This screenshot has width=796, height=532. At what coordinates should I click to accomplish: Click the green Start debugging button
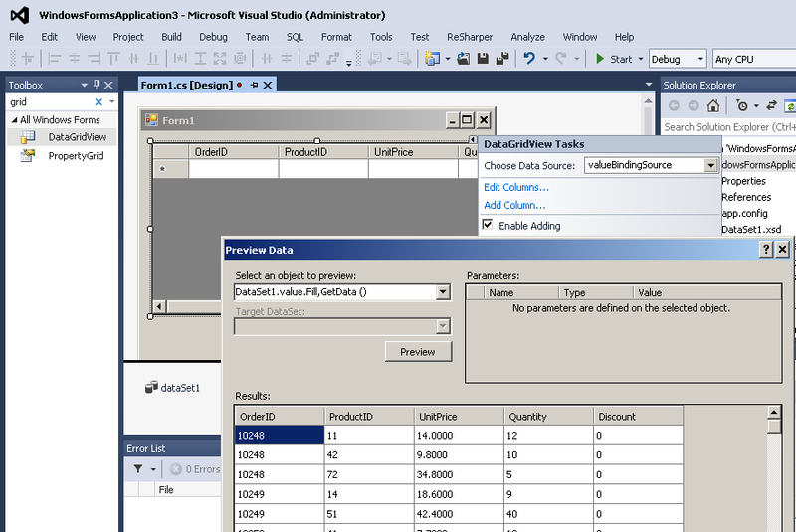[613, 59]
